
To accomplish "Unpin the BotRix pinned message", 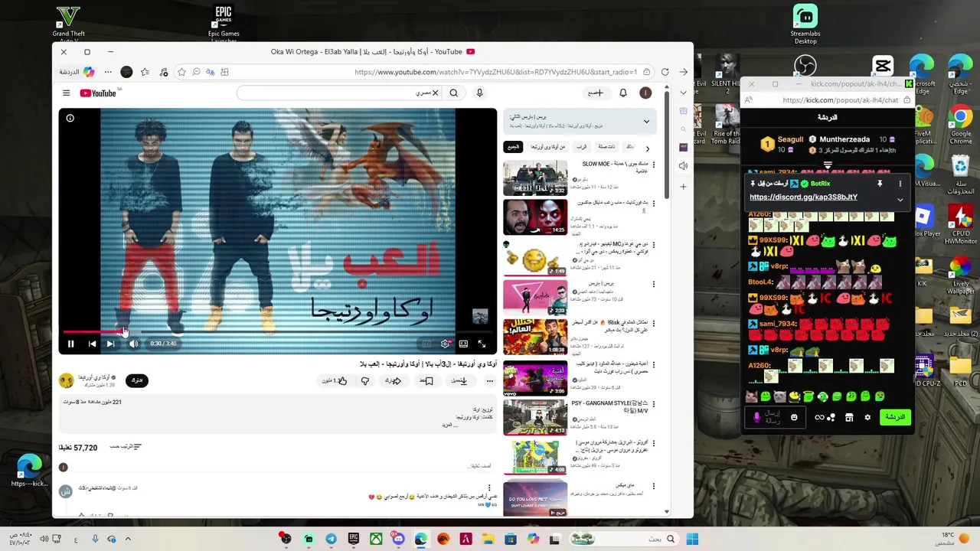I will pos(880,184).
